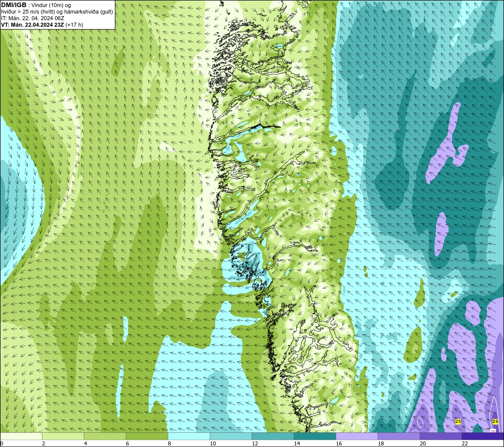Click the dark teal 14–16 legend swatch
The height and width of the screenshot is (447, 504).
click(315, 436)
